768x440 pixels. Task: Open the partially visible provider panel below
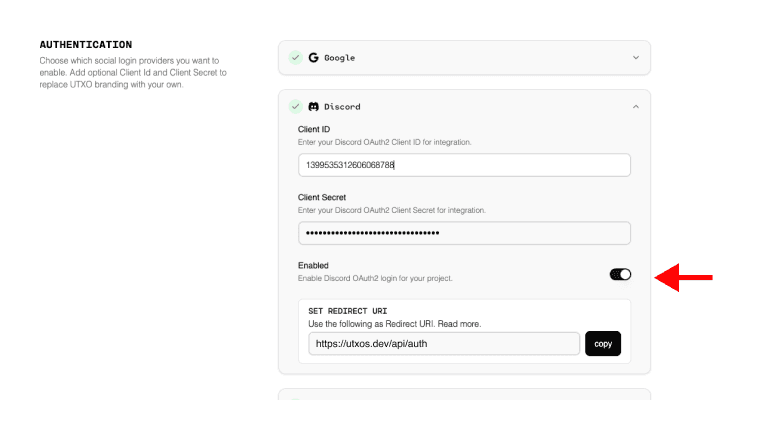[x=464, y=394]
